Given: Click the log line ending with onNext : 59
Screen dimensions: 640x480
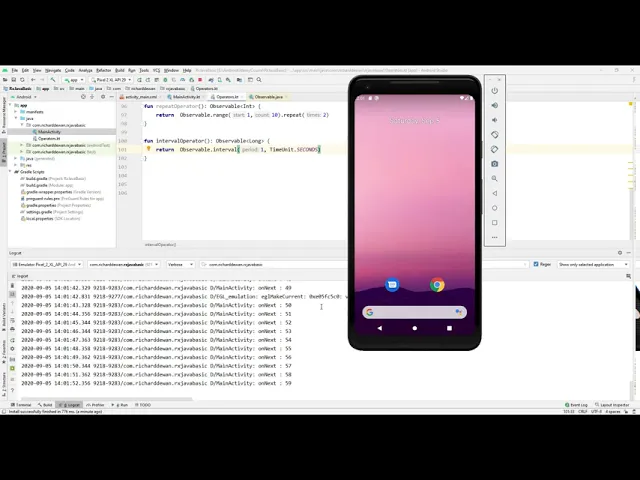Looking at the screenshot, I should pos(156,383).
